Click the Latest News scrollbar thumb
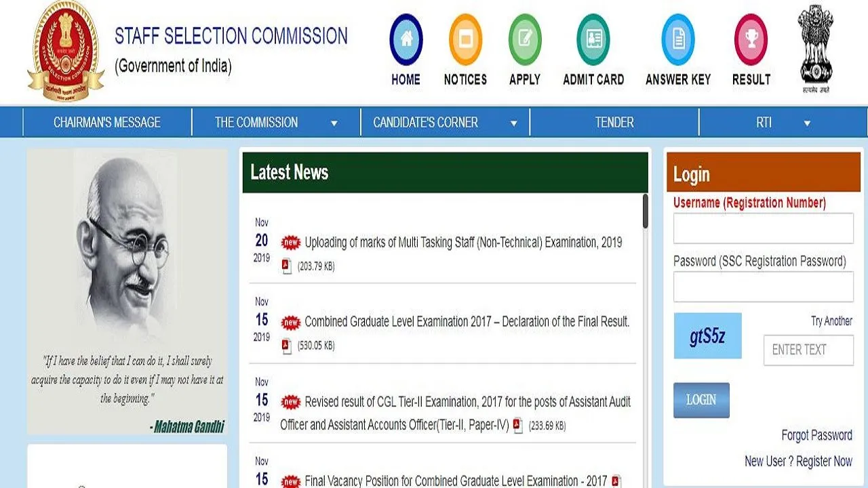868x488 pixels. pyautogui.click(x=645, y=211)
